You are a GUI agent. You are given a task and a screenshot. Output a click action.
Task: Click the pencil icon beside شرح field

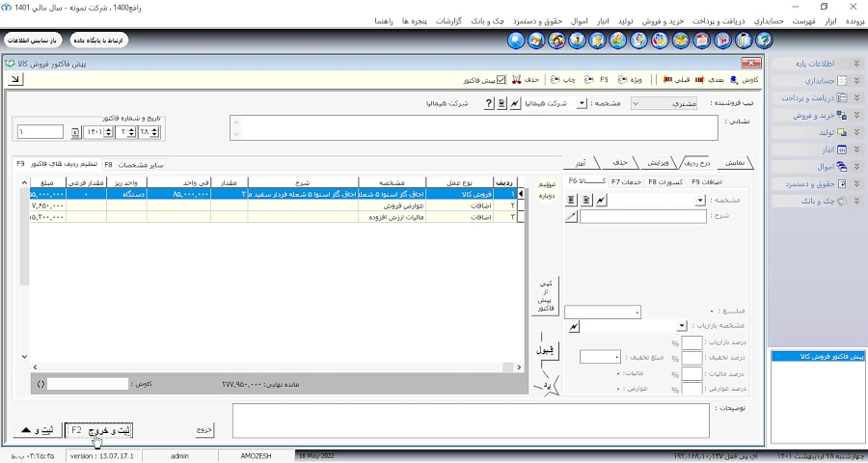[571, 216]
